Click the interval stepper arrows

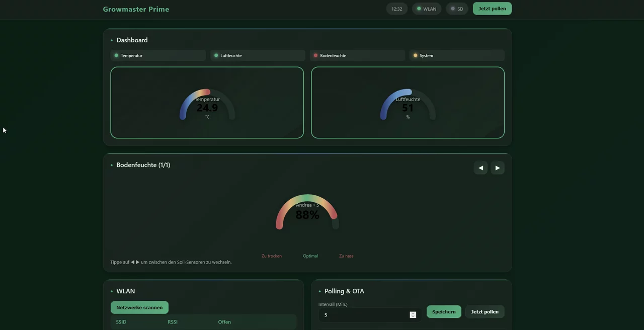(x=413, y=315)
